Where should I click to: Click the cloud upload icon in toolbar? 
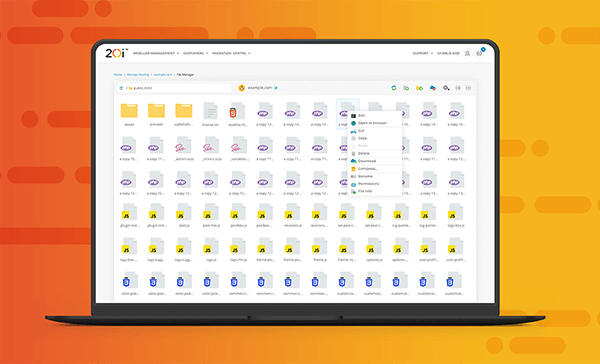pos(432,88)
